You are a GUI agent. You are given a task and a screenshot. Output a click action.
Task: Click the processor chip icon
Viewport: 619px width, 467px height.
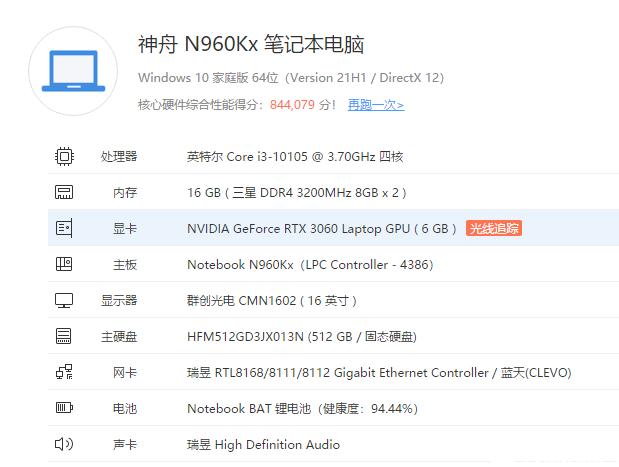click(64, 156)
